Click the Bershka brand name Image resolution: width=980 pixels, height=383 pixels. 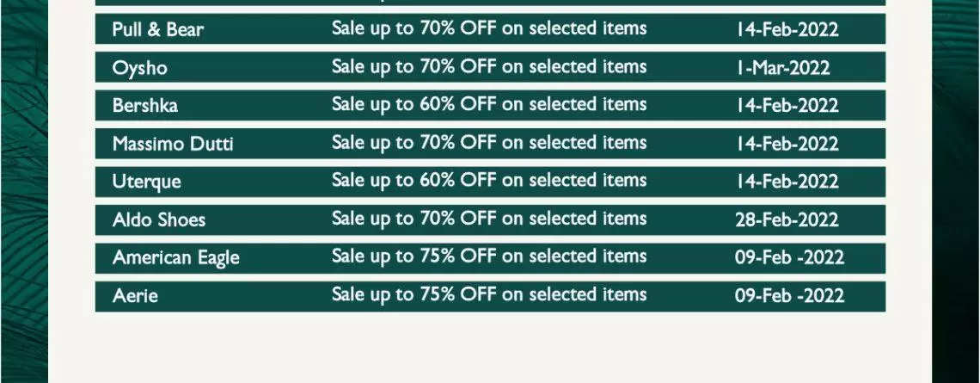click(145, 106)
